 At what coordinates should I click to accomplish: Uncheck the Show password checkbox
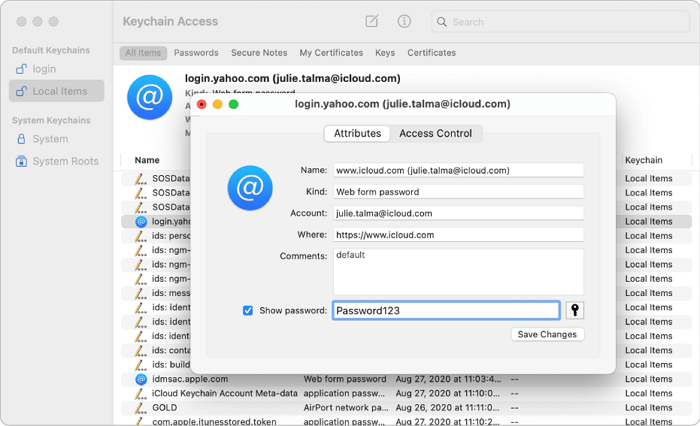point(248,310)
